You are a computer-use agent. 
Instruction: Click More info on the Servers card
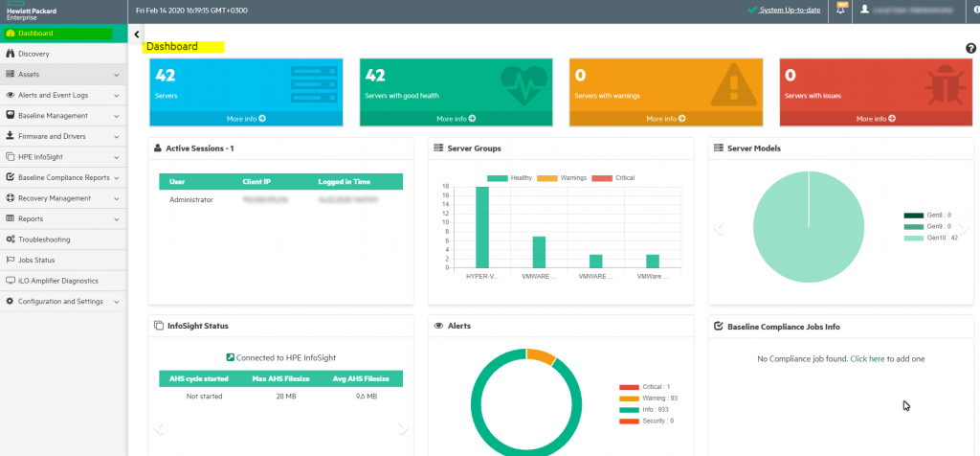pos(246,118)
